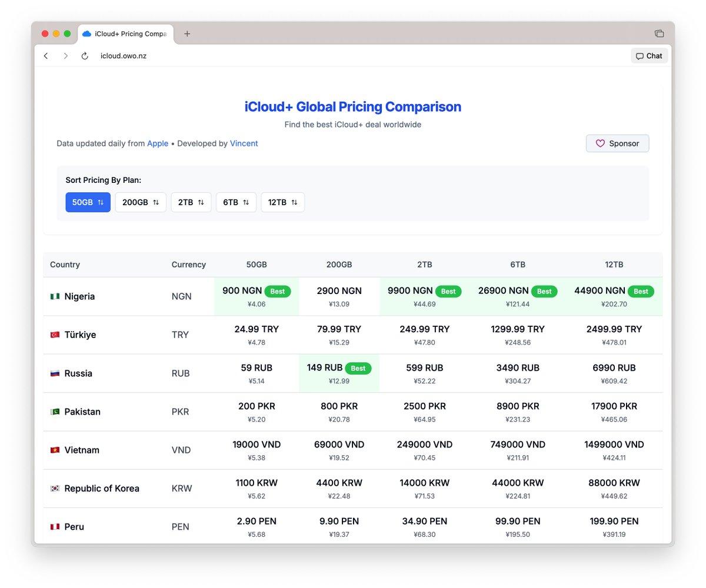The height and width of the screenshot is (588, 706).
Task: Click the Country column header
Action: point(65,265)
